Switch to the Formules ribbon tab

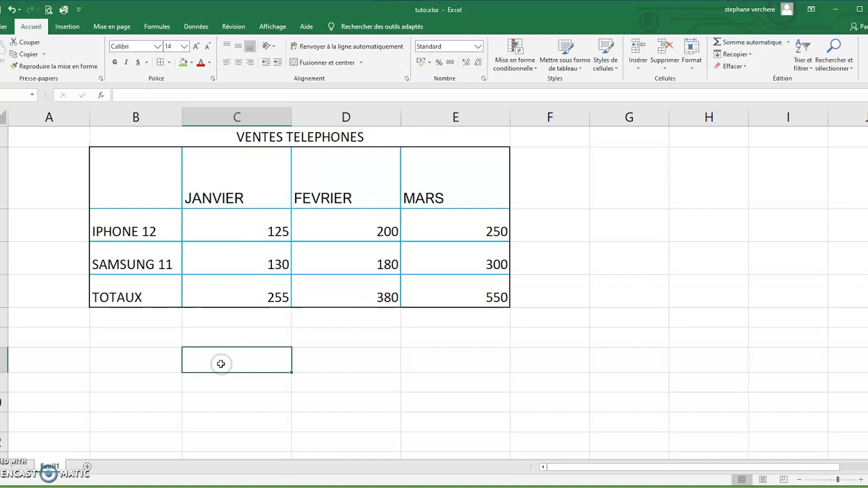click(x=157, y=26)
